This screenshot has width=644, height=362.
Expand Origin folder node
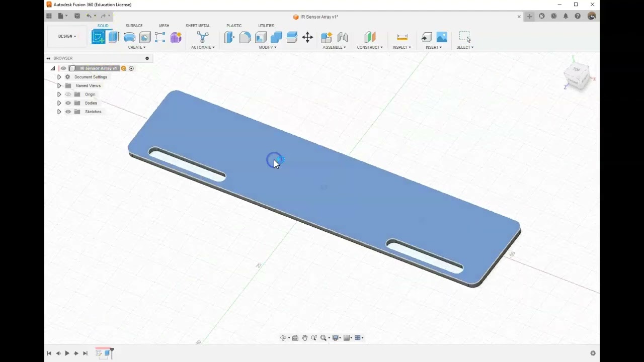(x=59, y=95)
